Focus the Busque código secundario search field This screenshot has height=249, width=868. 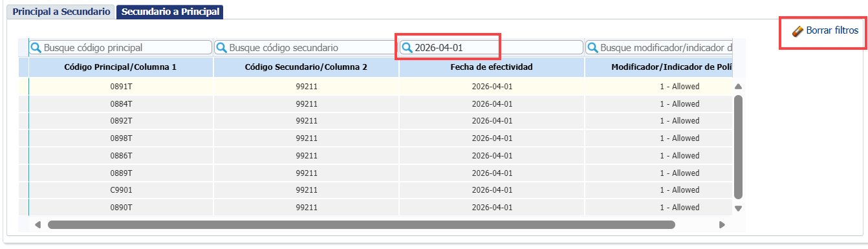[306, 47]
